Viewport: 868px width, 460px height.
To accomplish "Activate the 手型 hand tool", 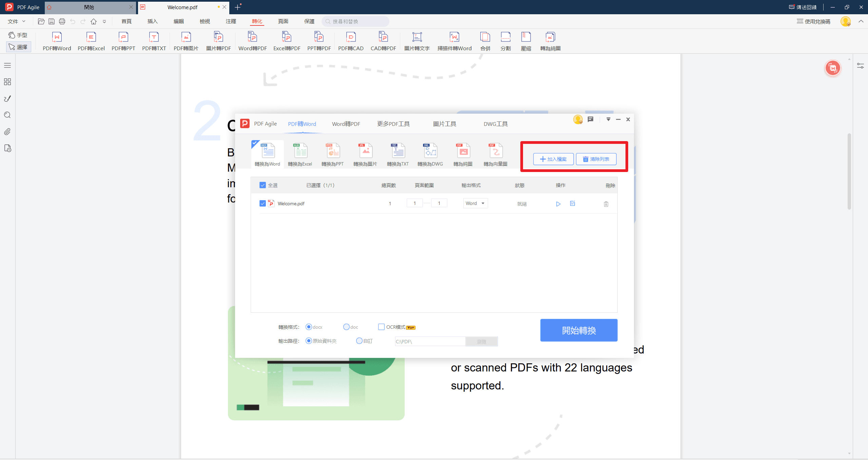I will tap(18, 35).
